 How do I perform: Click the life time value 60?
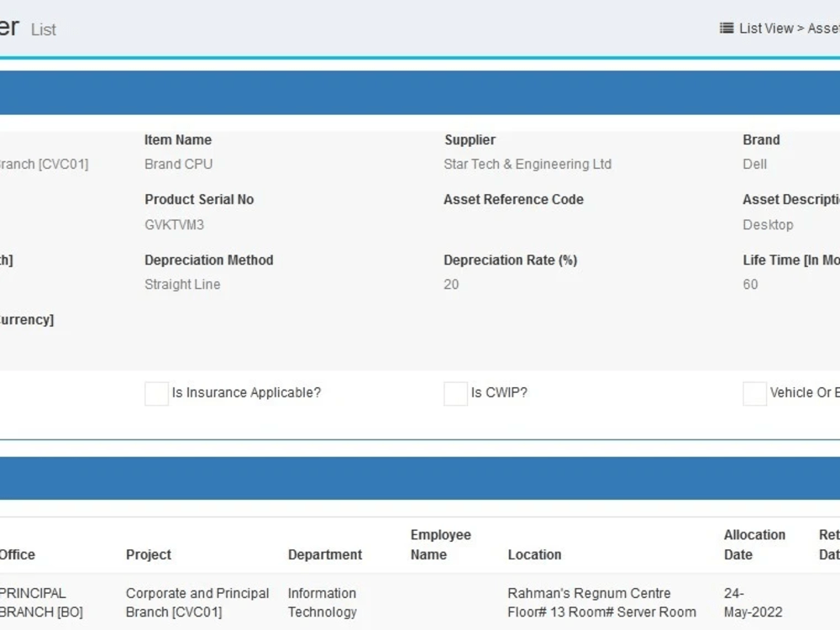point(750,285)
